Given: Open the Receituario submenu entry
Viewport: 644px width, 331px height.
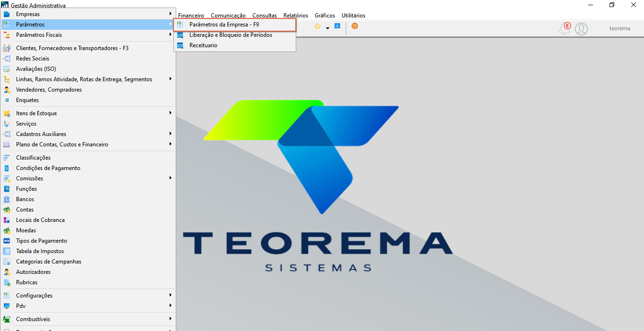Looking at the screenshot, I should coord(235,45).
